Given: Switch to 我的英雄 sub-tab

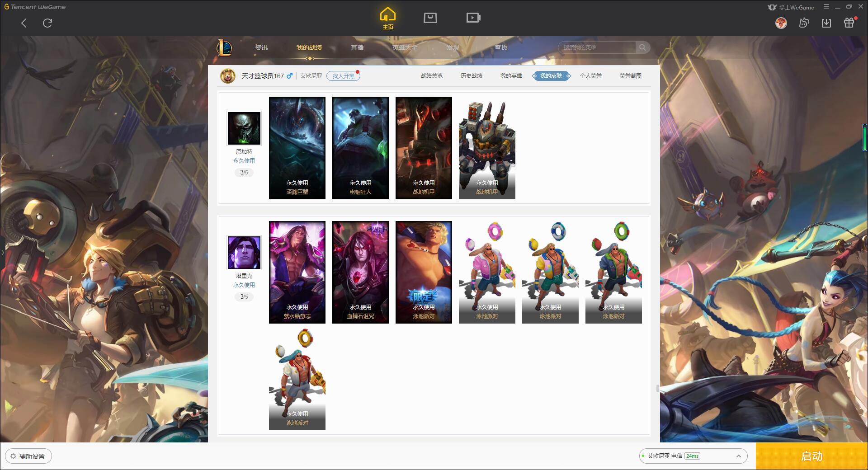Looking at the screenshot, I should [x=511, y=76].
